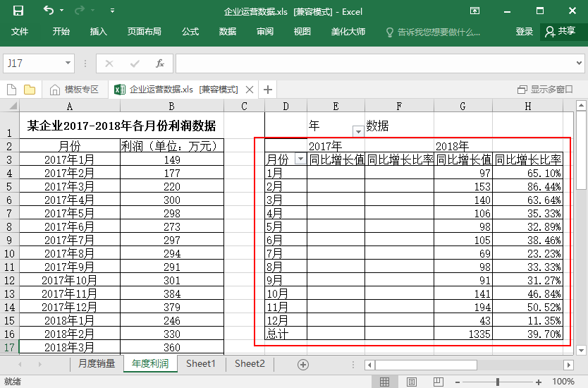588x388 pixels.
Task: Click the new document icon in tab bar
Action: click(x=11, y=90)
